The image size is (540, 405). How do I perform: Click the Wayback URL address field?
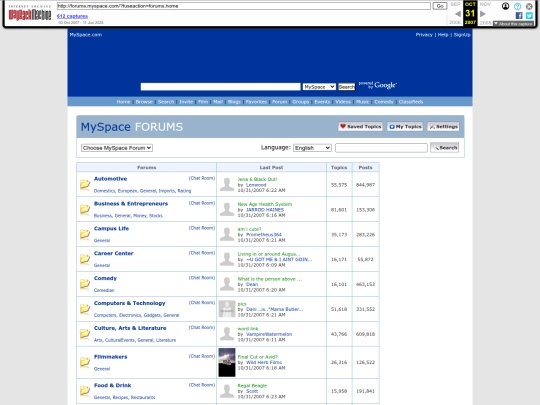pyautogui.click(x=243, y=6)
